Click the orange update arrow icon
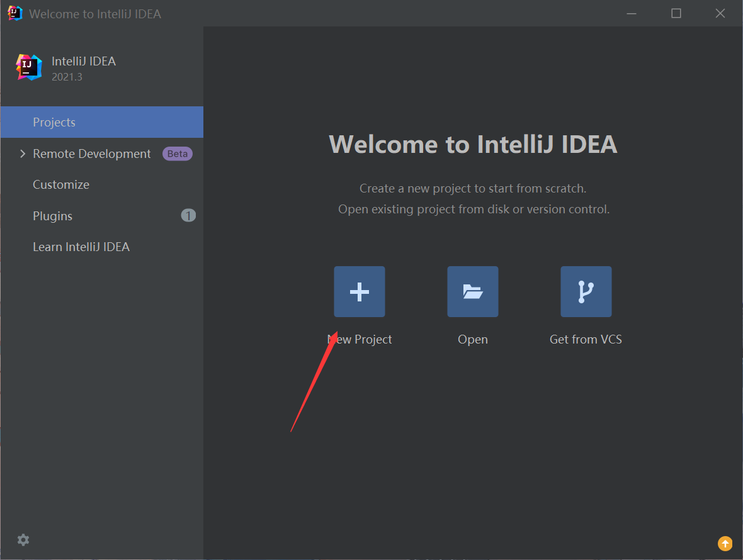 [x=725, y=543]
